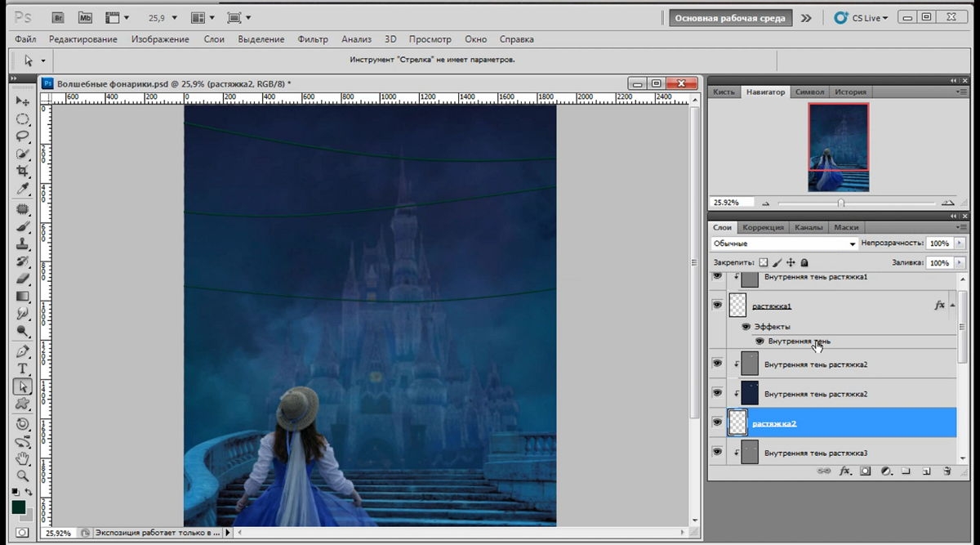Image resolution: width=980 pixels, height=545 pixels.
Task: Open the tool preset picker arrow
Action: [43, 60]
